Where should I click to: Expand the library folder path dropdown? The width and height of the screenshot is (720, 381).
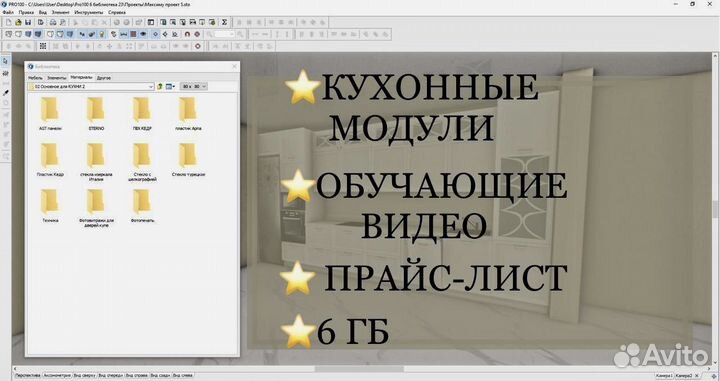(x=150, y=86)
